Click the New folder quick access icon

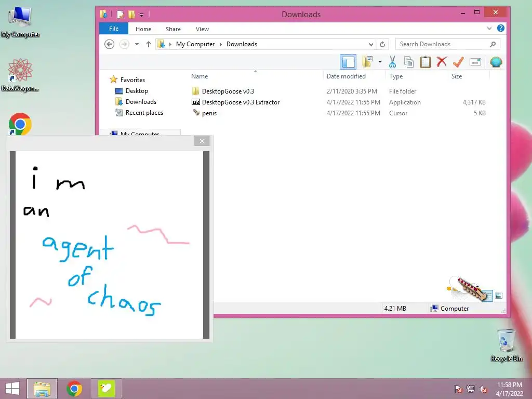tap(131, 14)
